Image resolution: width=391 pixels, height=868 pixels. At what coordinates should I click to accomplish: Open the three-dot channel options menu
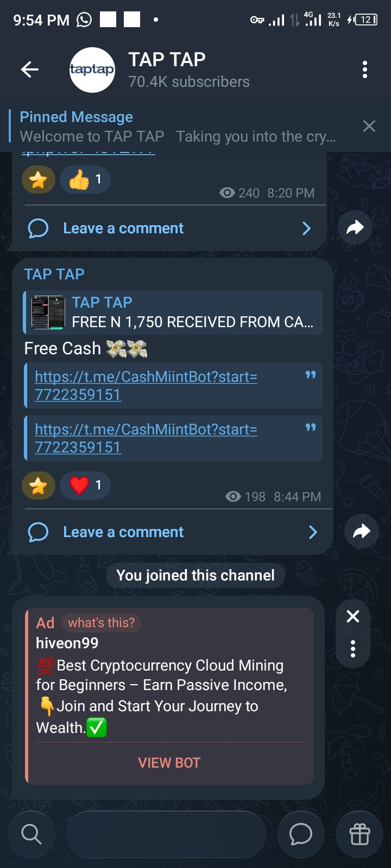click(x=365, y=69)
